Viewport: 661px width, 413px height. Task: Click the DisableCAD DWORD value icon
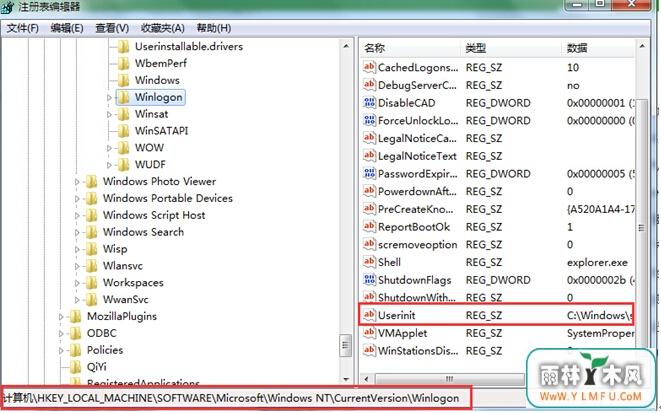pos(369,102)
